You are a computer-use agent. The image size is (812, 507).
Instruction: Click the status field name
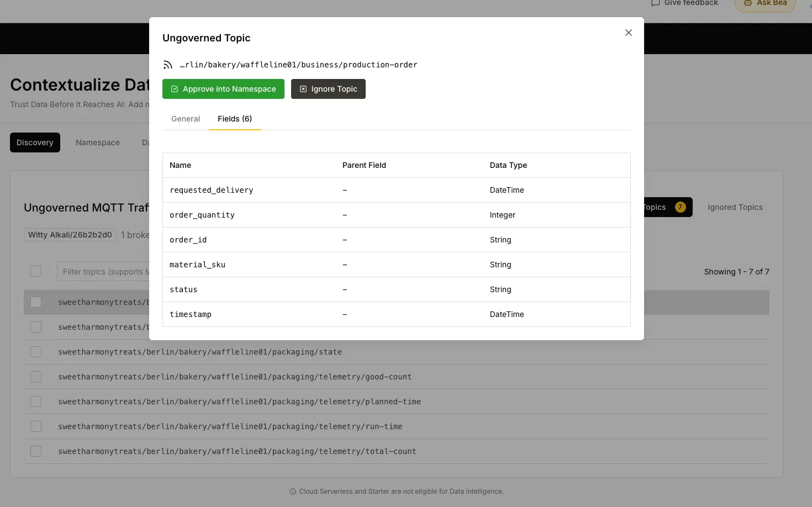(183, 289)
